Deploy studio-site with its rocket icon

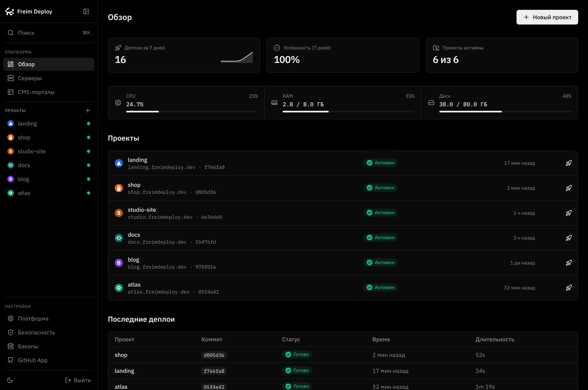[x=569, y=213]
